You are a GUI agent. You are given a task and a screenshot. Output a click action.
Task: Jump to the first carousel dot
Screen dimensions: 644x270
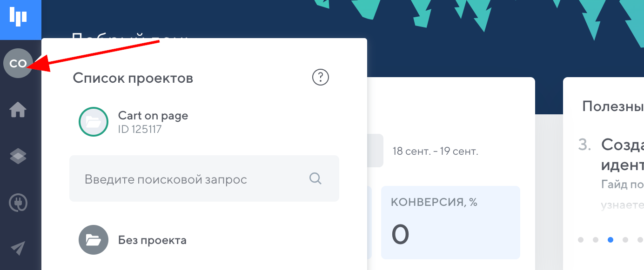pos(580,240)
